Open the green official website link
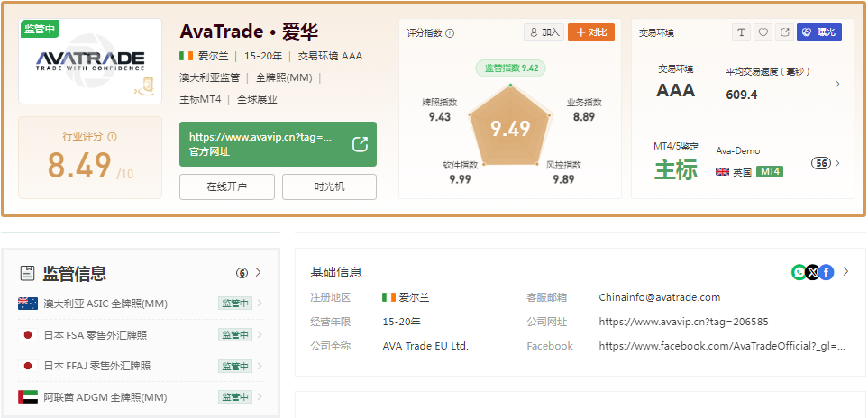This screenshot has height=418, width=868. pyautogui.click(x=278, y=144)
